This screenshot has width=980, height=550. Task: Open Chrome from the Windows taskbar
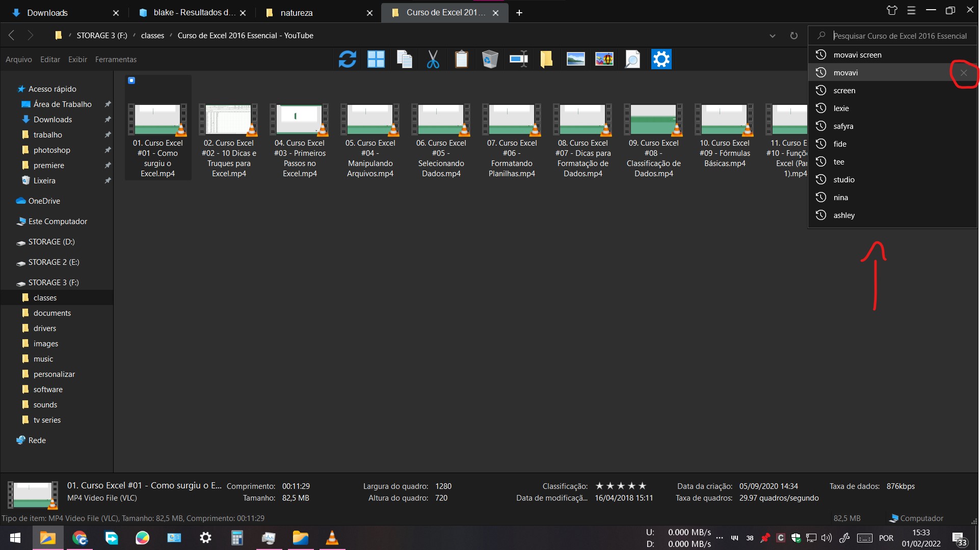pos(80,538)
